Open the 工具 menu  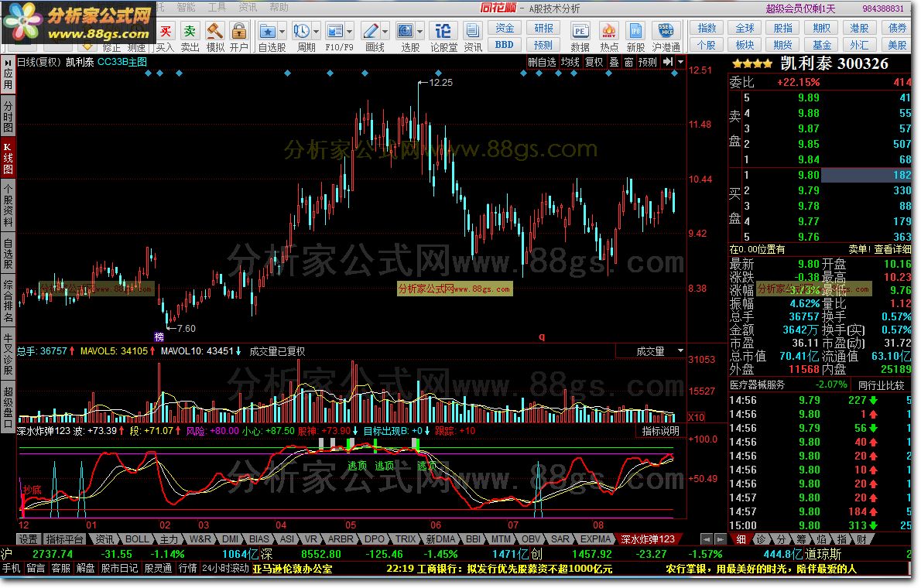pos(217,7)
